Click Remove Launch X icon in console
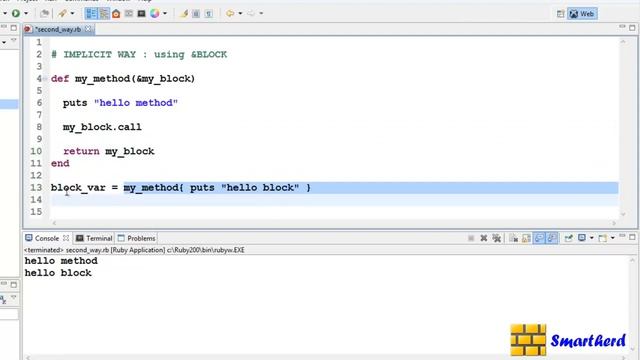Viewport: 640px width, 360px height. point(484,238)
